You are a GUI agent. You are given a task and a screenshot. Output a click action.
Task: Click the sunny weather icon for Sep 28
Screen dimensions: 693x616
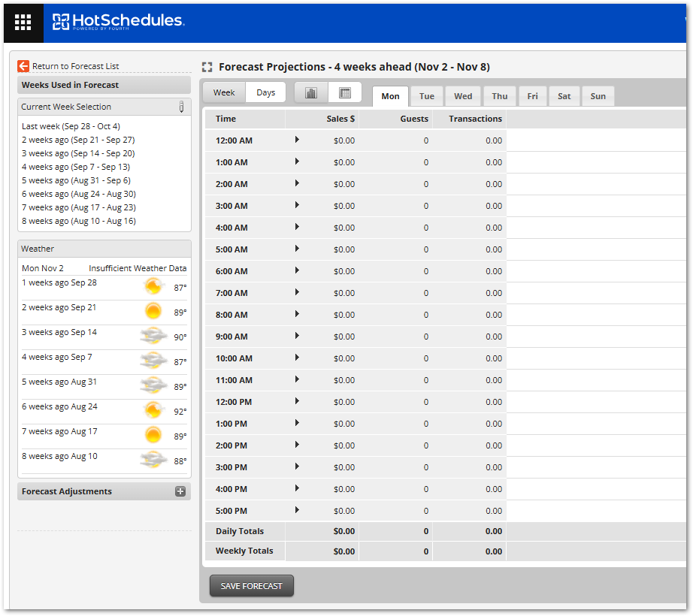[153, 286]
